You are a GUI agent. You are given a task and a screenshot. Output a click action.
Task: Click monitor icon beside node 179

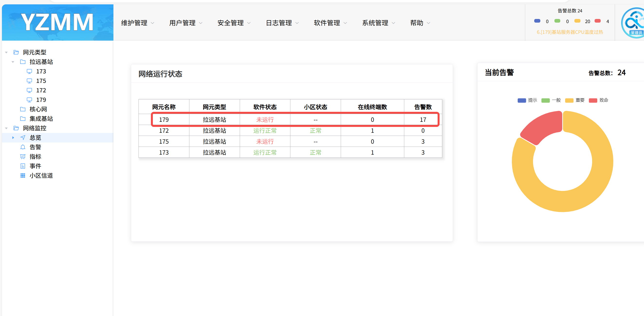click(29, 100)
